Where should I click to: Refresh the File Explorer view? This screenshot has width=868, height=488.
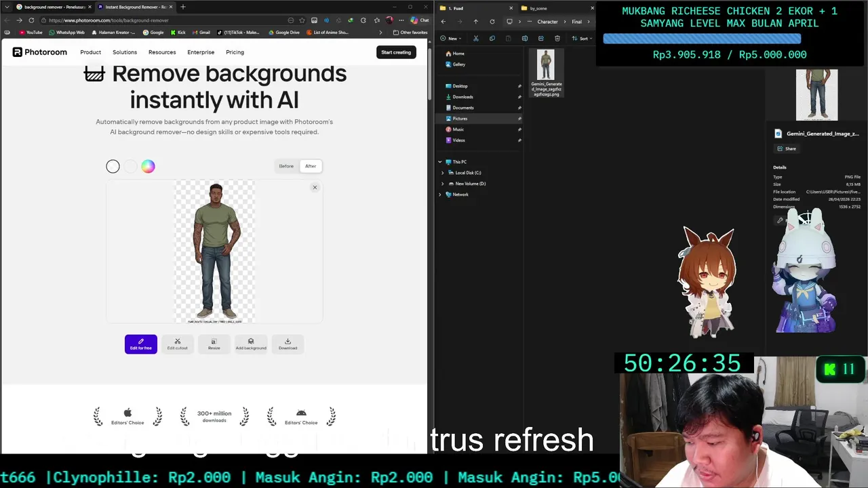492,22
